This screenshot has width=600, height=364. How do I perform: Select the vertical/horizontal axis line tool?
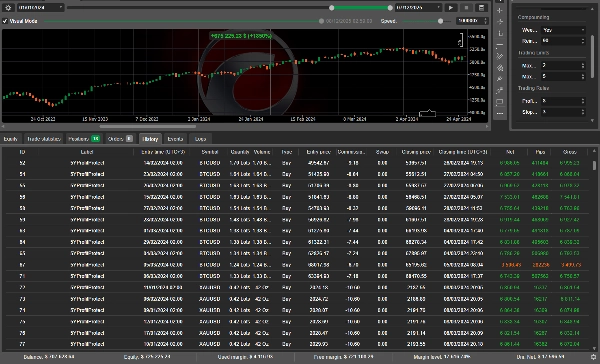click(x=500, y=34)
